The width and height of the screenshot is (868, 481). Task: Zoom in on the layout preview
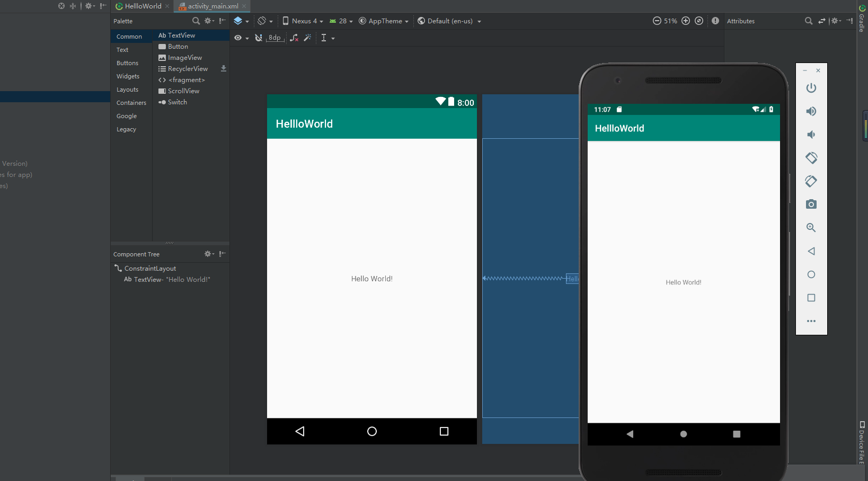tap(686, 21)
